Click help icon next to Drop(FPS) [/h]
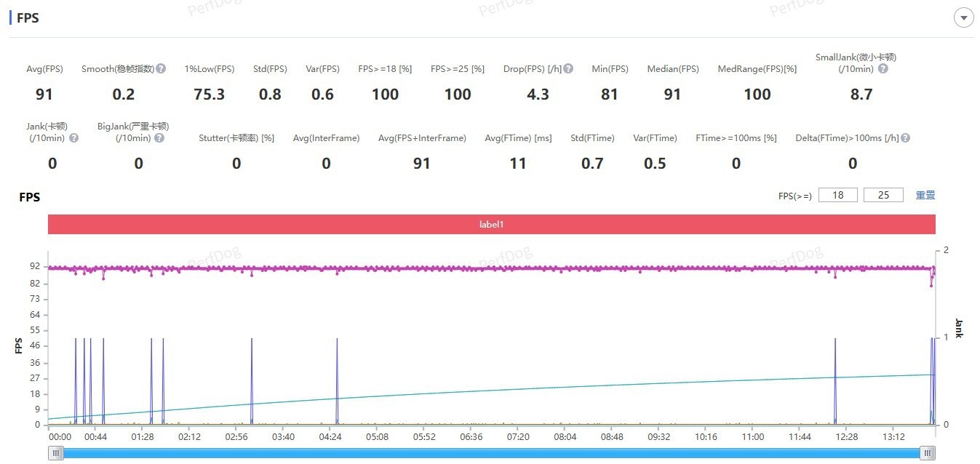This screenshot has width=980, height=464. [568, 68]
